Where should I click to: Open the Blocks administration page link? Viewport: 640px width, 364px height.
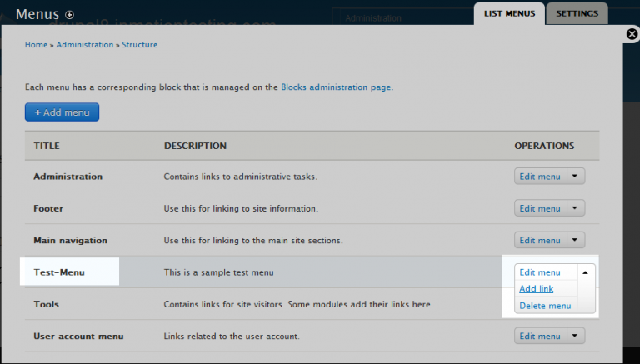[x=336, y=87]
